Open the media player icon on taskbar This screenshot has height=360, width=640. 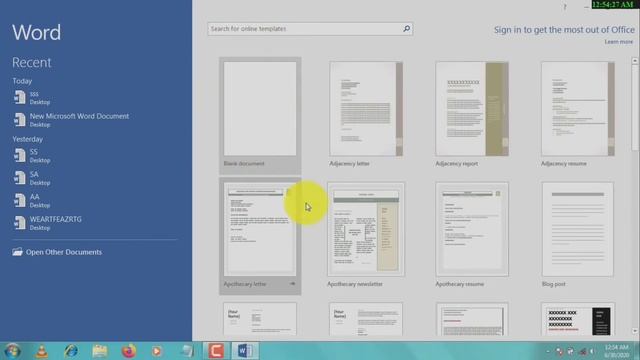(157, 351)
